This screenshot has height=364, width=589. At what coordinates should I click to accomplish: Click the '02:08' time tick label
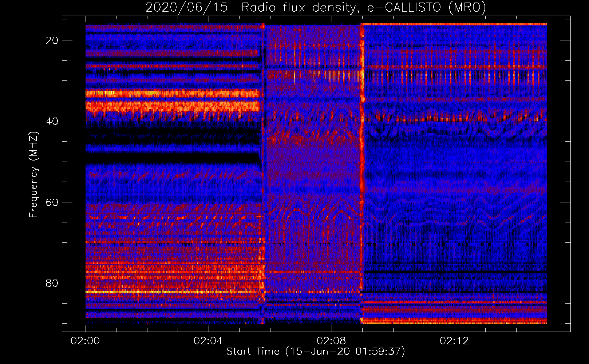click(x=331, y=341)
